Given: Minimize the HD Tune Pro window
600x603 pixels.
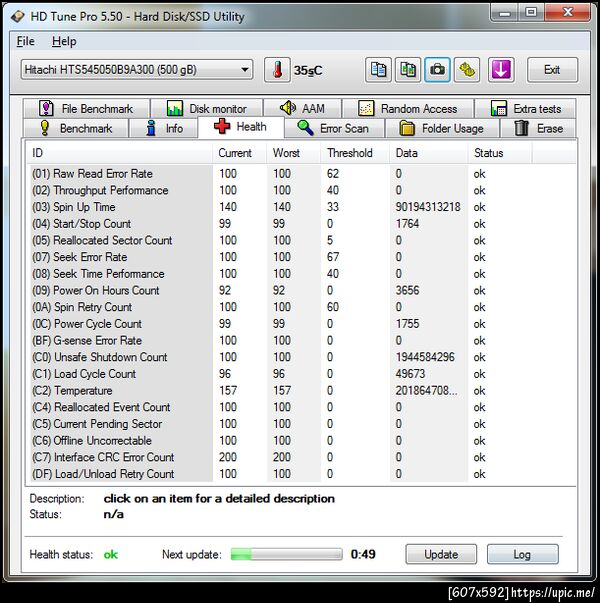Looking at the screenshot, I should tap(504, 13).
